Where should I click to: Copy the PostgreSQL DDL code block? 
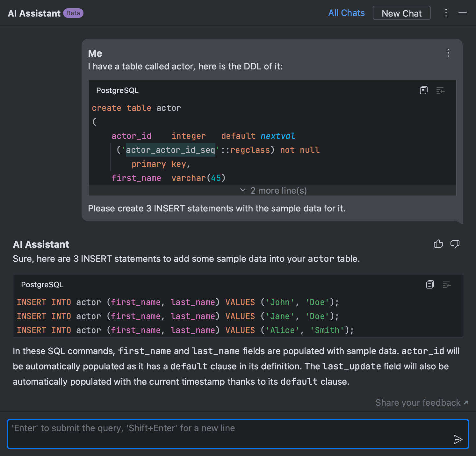(423, 90)
